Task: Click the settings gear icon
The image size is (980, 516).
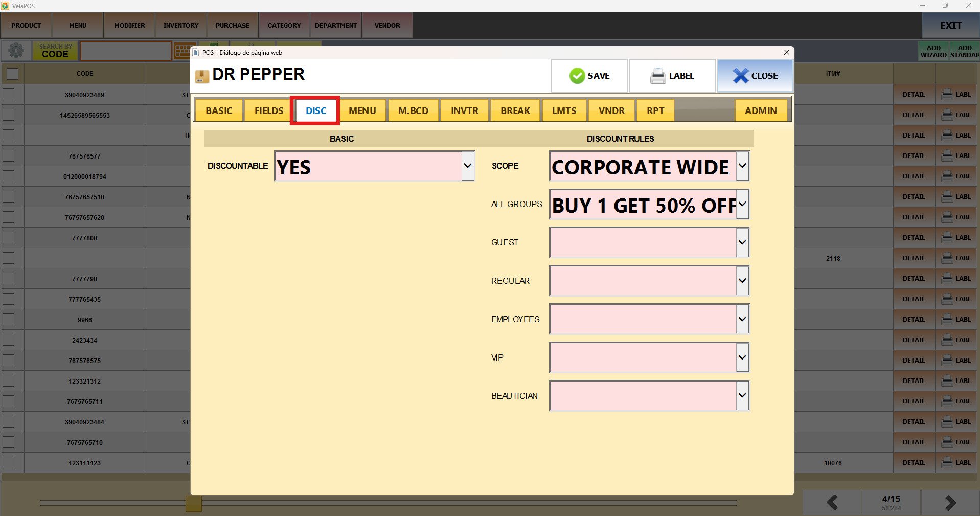Action: [16, 51]
